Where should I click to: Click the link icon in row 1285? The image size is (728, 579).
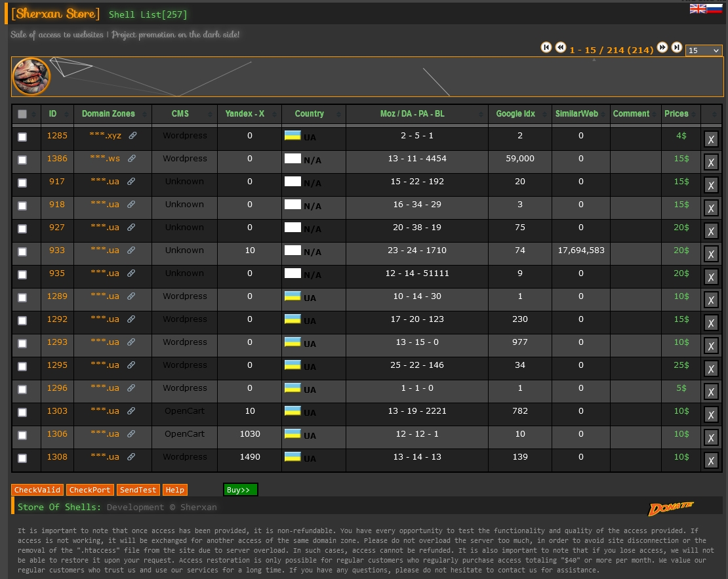coord(132,136)
